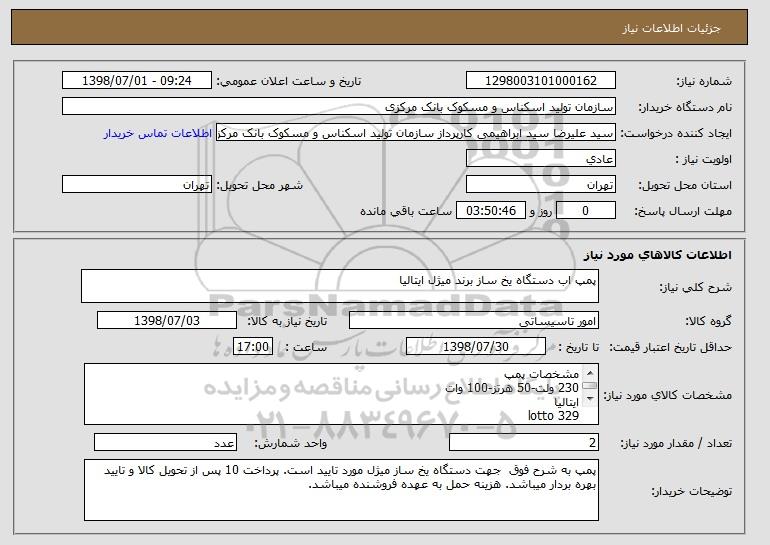The height and width of the screenshot is (545, 770).
Task: Click the 'lotto 329' text in specifications
Action: tap(553, 416)
